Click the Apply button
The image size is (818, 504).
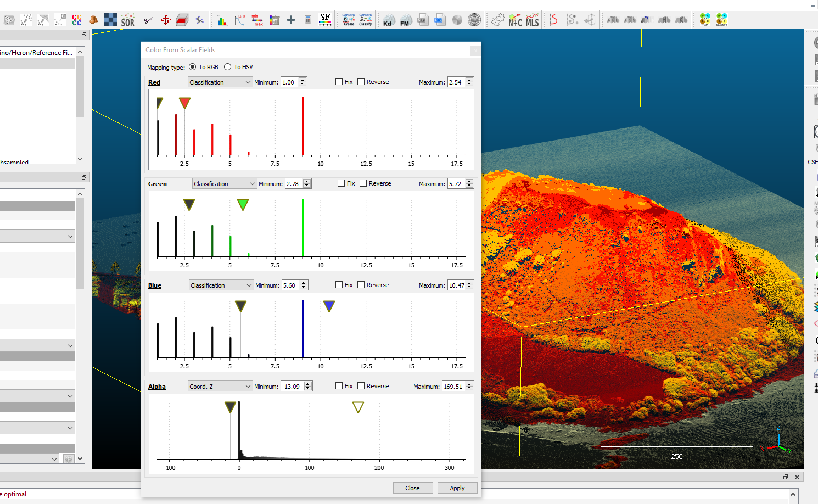(x=457, y=488)
